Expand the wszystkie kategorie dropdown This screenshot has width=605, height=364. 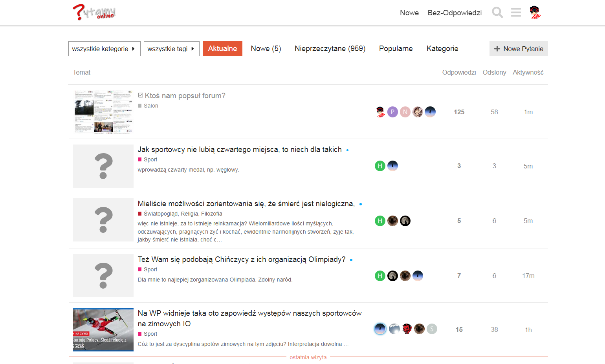click(x=104, y=49)
